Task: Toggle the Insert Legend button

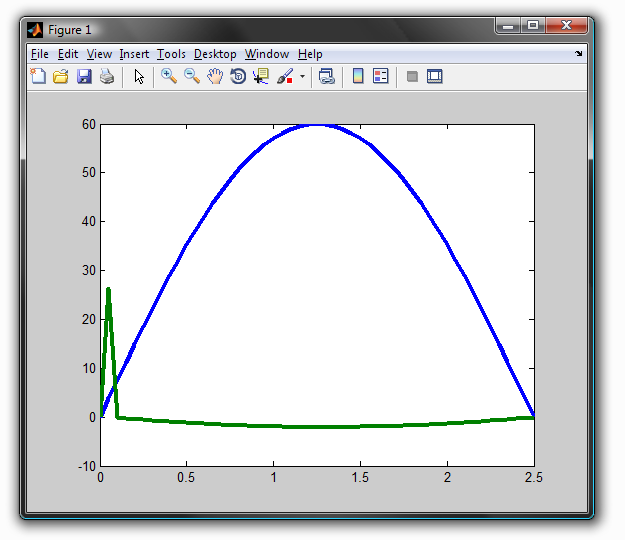Action: coord(380,76)
